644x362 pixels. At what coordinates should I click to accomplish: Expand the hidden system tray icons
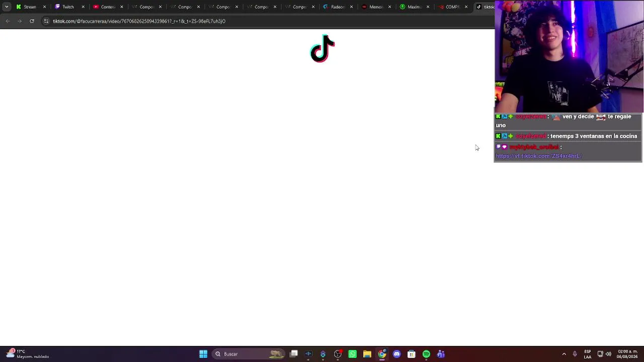[x=564, y=354]
